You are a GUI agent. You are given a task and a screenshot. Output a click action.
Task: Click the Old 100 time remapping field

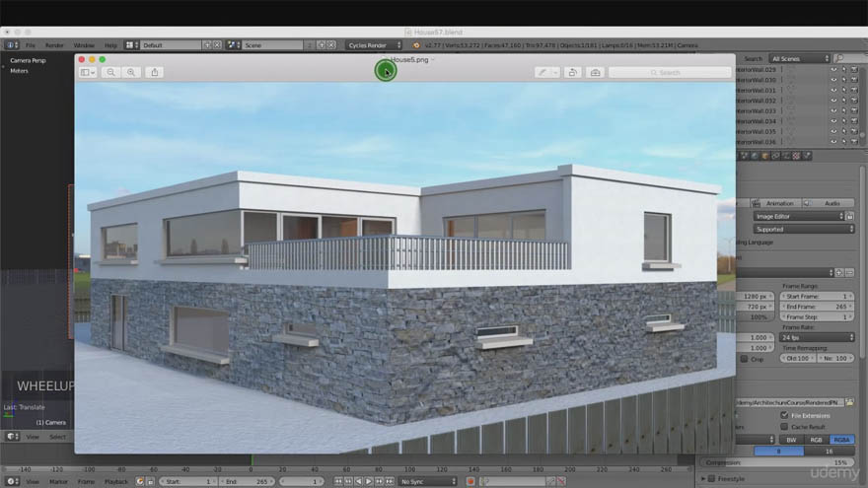pyautogui.click(x=798, y=359)
